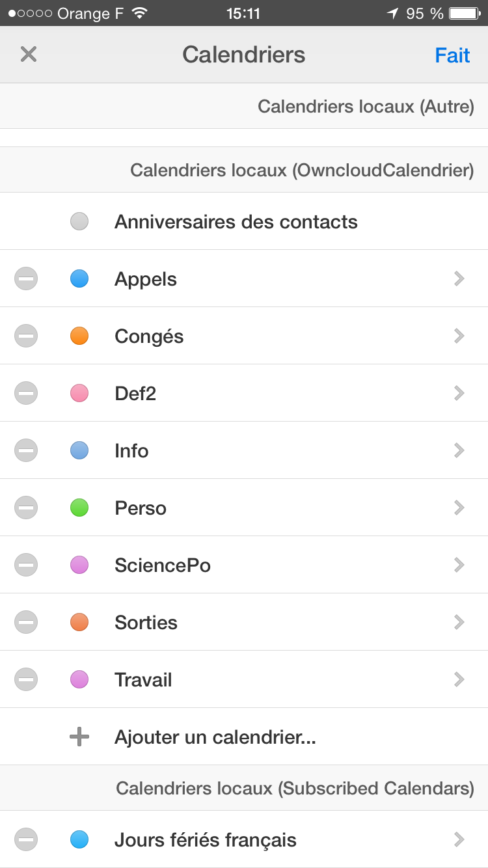Image resolution: width=488 pixels, height=868 pixels.
Task: Delete SciencePo using its minus icon
Action: (x=26, y=565)
